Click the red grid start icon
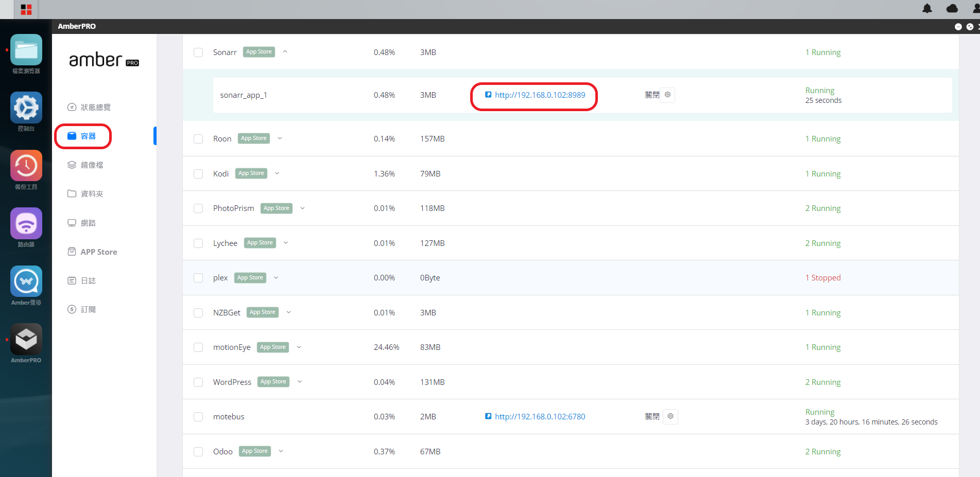 26,9
